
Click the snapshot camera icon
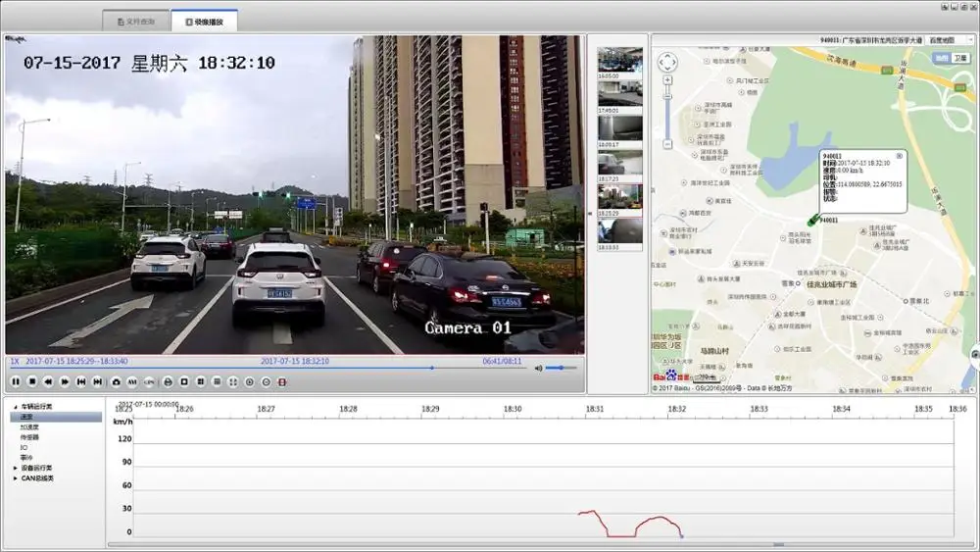[116, 381]
